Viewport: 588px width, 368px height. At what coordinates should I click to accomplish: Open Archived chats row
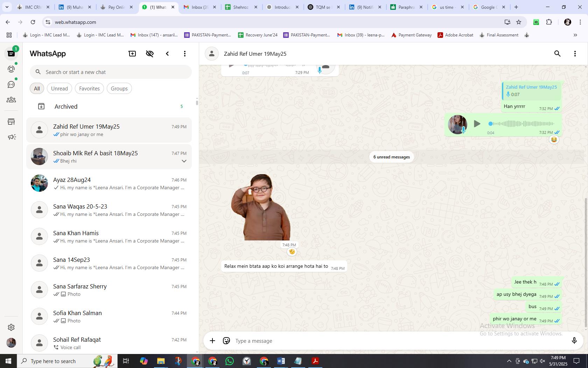click(109, 107)
